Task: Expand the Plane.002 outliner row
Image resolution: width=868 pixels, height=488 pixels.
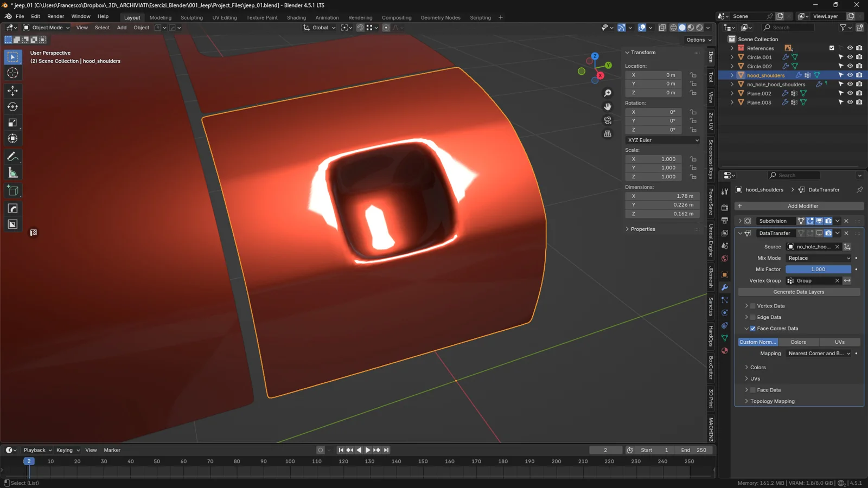Action: point(732,93)
